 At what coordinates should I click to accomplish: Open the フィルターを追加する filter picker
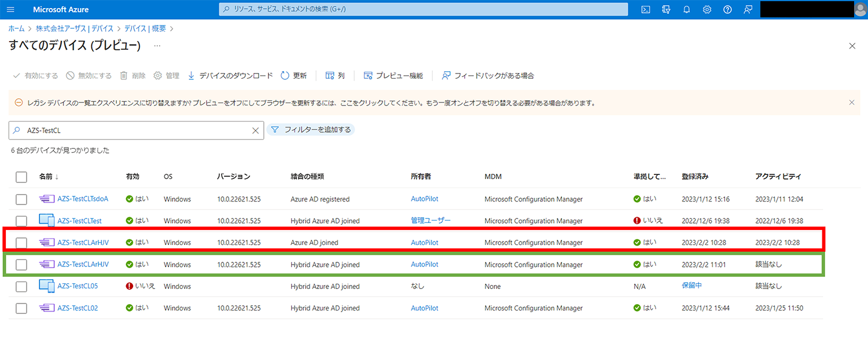point(311,130)
